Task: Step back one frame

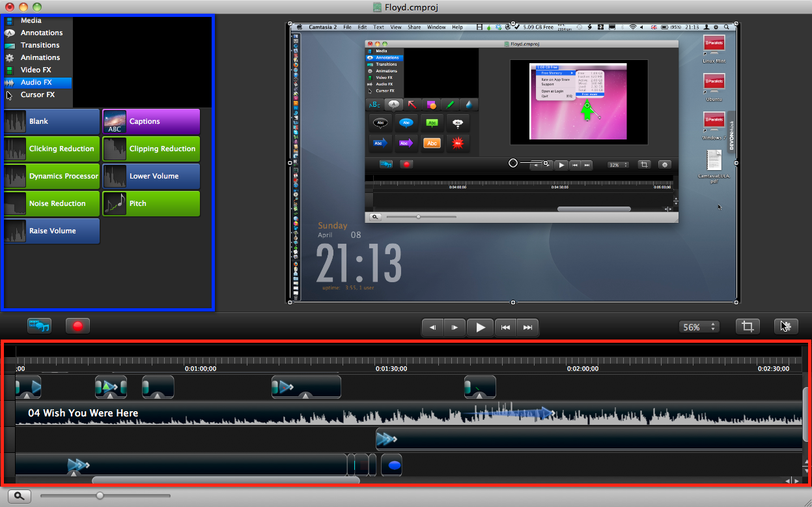Action: pyautogui.click(x=433, y=327)
